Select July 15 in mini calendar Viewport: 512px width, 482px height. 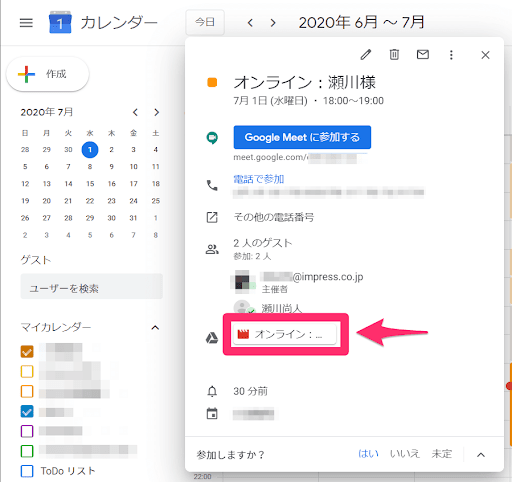coord(90,184)
